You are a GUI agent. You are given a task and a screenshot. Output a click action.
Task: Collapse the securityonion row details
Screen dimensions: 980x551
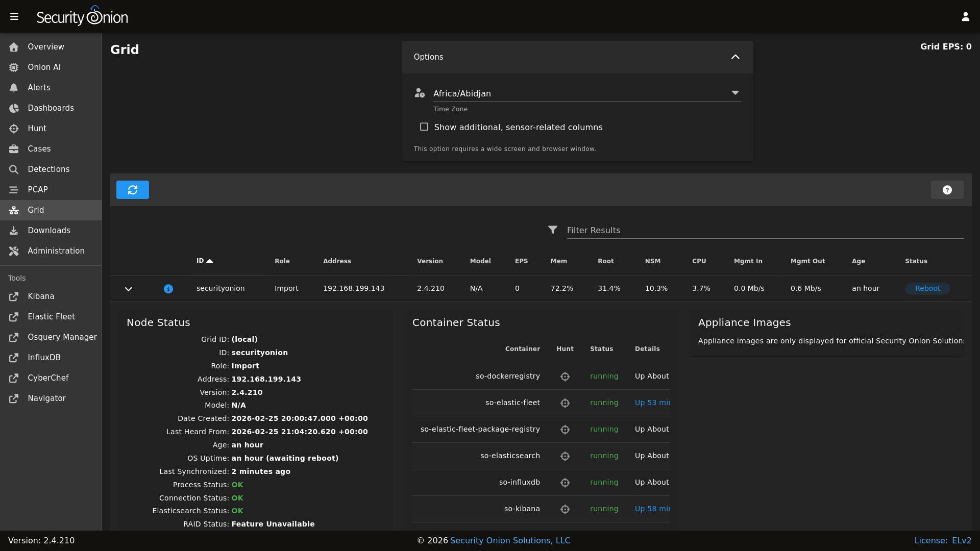pos(129,289)
